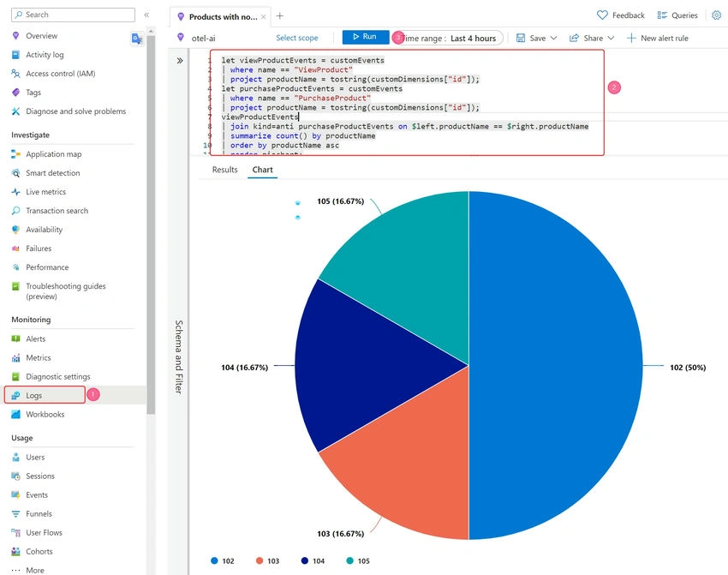The width and height of the screenshot is (728, 575).
Task: Click the otel-ai scope name
Action: coord(203,39)
